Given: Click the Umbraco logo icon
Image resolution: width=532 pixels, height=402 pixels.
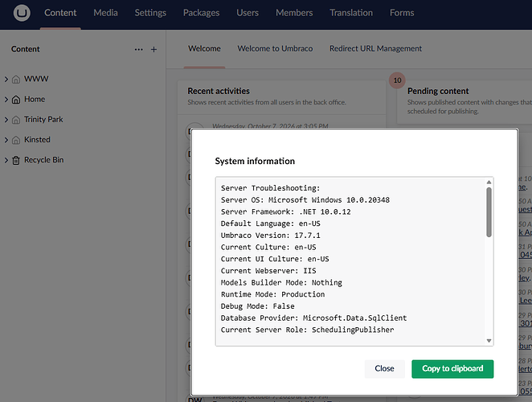Looking at the screenshot, I should pyautogui.click(x=22, y=13).
